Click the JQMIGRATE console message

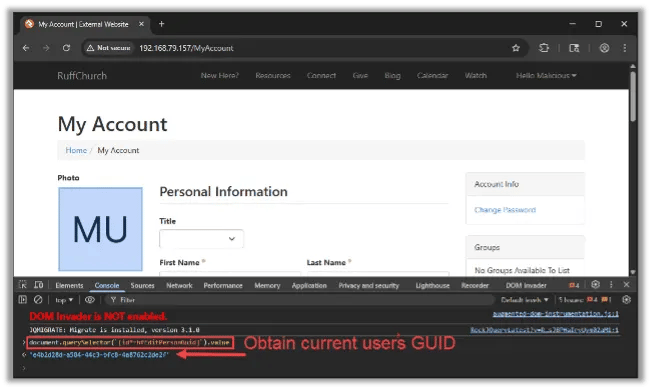coord(114,330)
